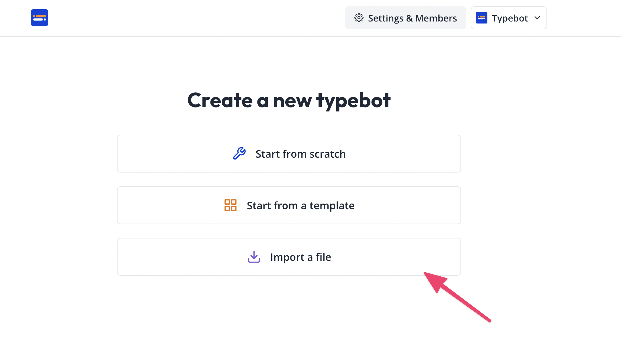Click the Start from scratch card
The image size is (621, 364).
289,154
